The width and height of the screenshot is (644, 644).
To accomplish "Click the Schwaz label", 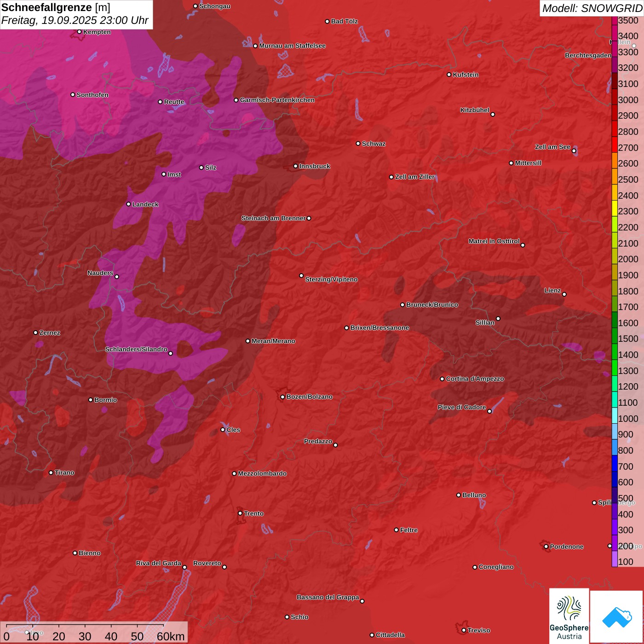I will tap(374, 144).
